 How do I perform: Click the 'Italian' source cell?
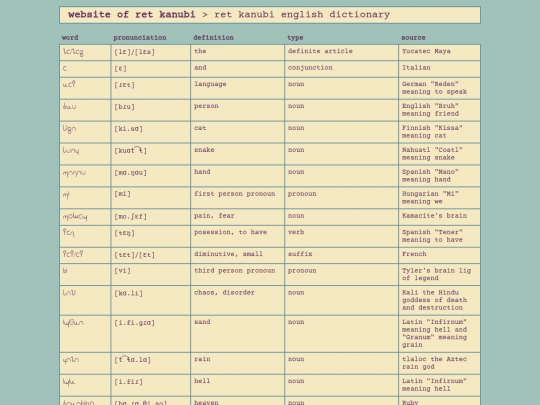(440, 69)
